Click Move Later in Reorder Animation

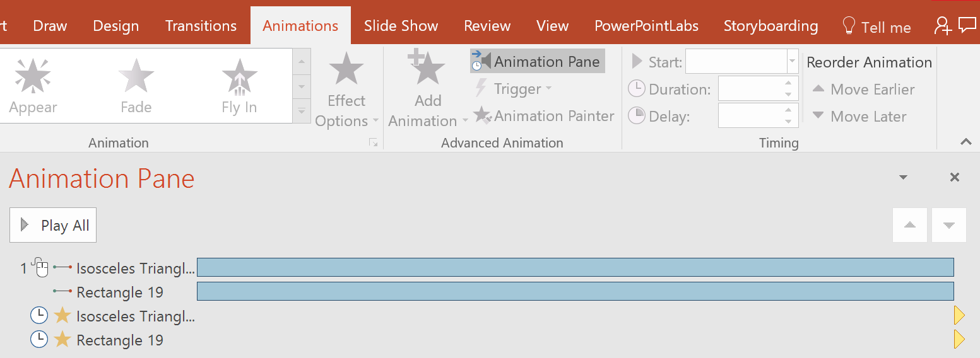(x=859, y=117)
